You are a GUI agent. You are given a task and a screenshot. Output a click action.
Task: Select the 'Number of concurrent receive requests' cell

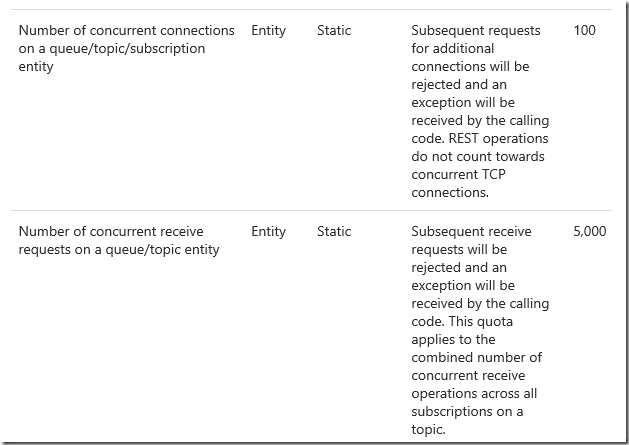tap(119, 240)
